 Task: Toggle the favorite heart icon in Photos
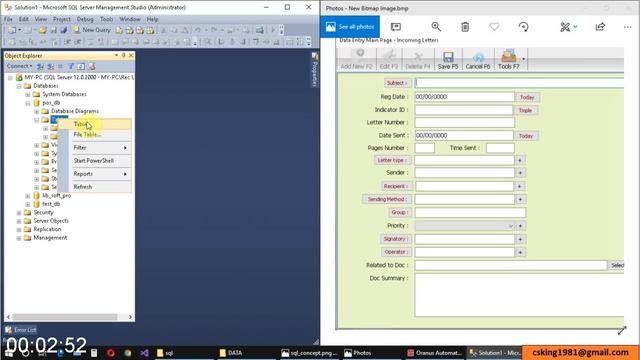[494, 27]
